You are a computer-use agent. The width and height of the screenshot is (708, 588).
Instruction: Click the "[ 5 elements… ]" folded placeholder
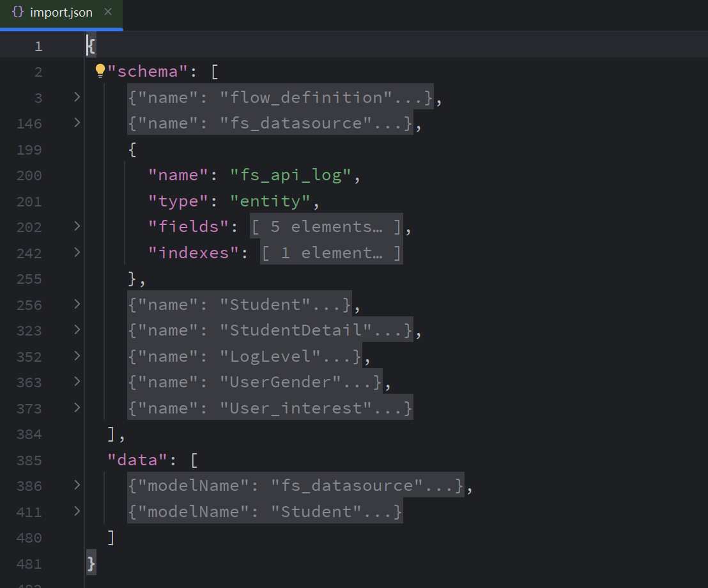(x=327, y=226)
